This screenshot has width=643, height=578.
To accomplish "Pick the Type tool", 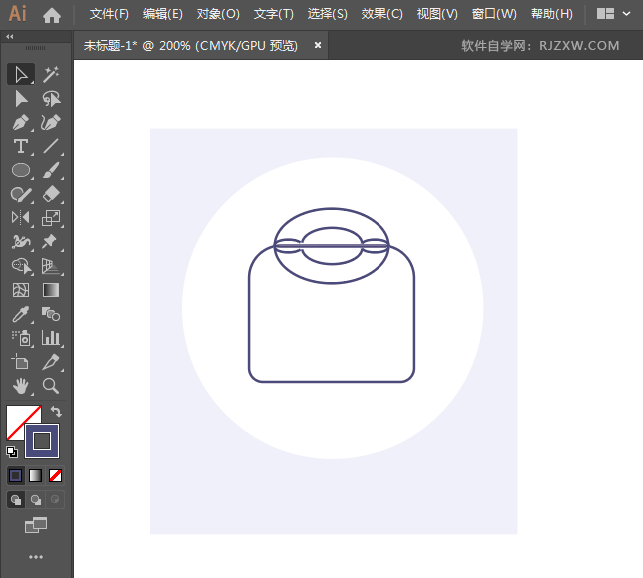I will pyautogui.click(x=21, y=146).
